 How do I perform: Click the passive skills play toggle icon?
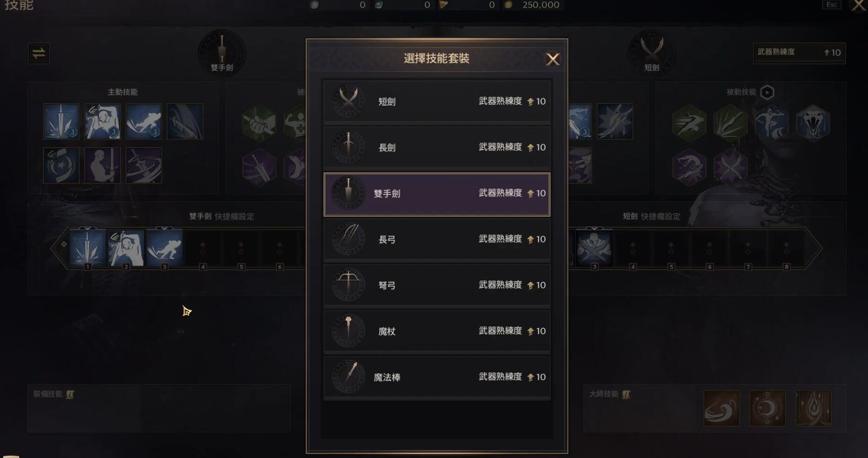(767, 92)
